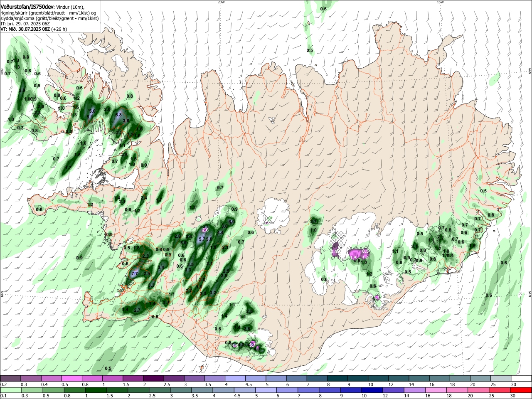Screen dimensions: 532x399
Task: Select the 'IT: þri. 29. 07. 2025 06Z' line
Action: click(26, 24)
